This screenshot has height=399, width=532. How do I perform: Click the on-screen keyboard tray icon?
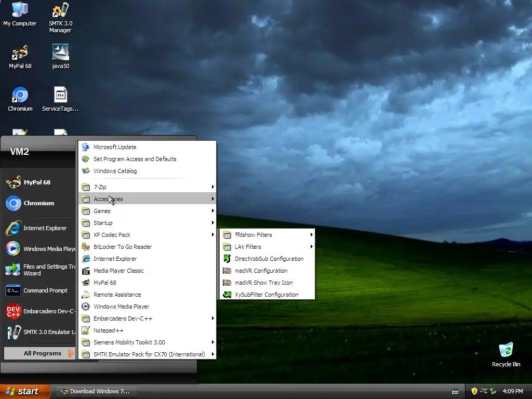tap(455, 392)
